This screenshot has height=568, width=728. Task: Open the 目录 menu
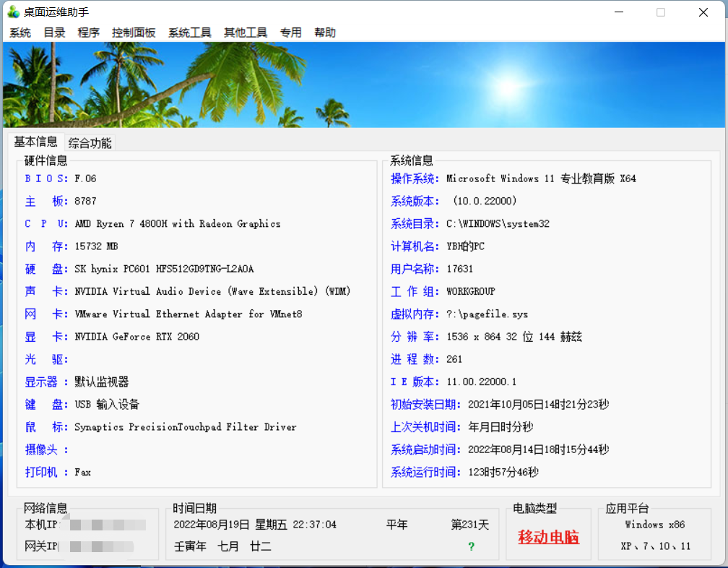53,32
